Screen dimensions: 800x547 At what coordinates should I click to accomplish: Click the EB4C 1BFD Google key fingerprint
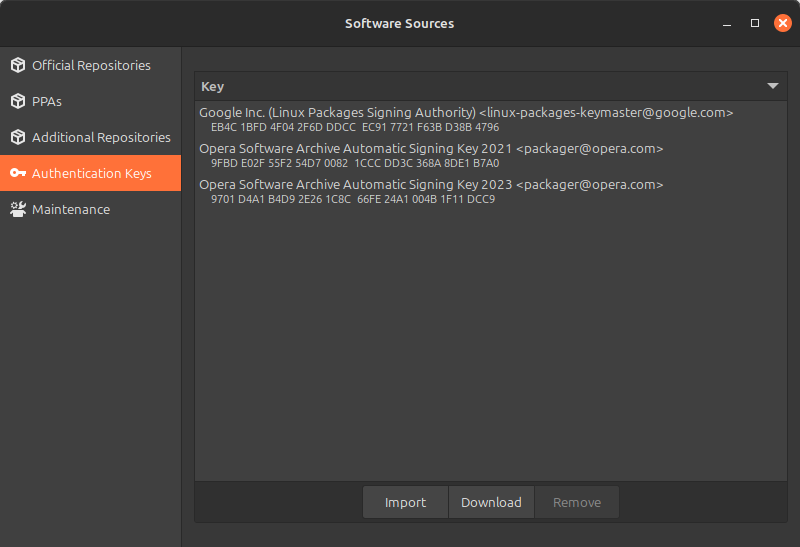click(355, 127)
